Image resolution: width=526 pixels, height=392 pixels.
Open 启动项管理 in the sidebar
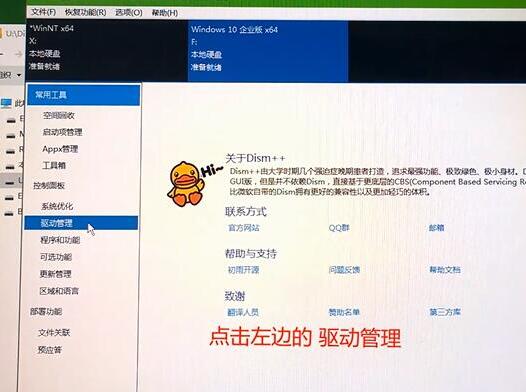62,132
